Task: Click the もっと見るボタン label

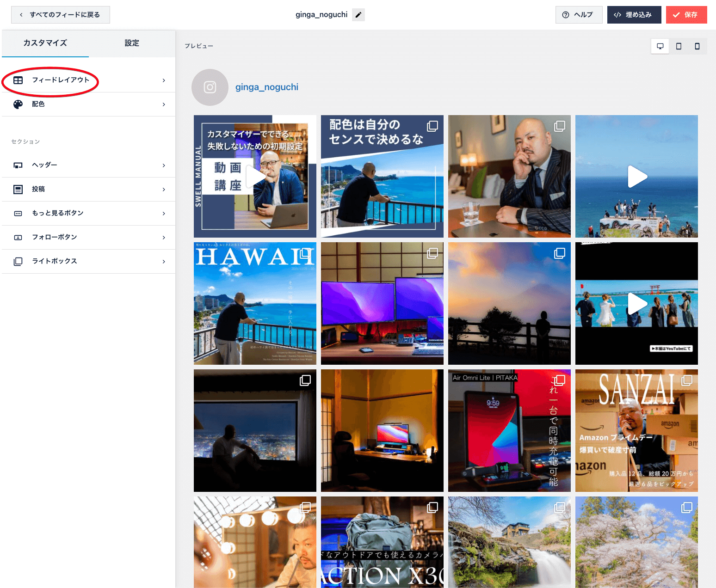Action: coord(58,214)
